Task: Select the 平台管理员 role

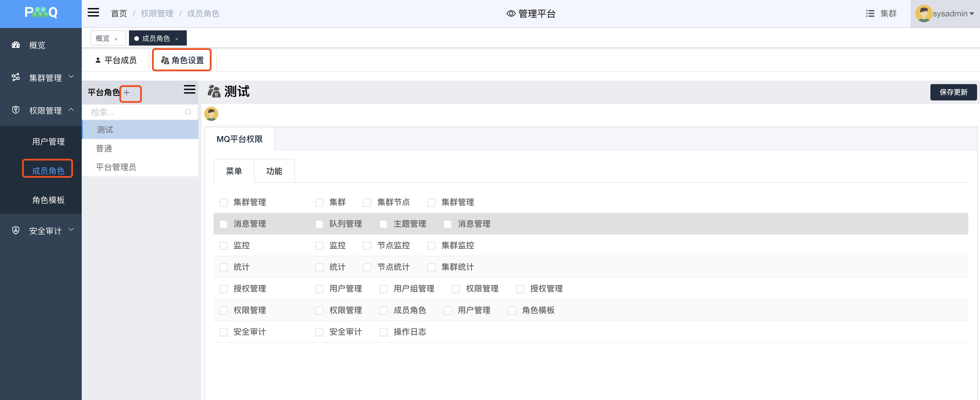Action: point(116,167)
